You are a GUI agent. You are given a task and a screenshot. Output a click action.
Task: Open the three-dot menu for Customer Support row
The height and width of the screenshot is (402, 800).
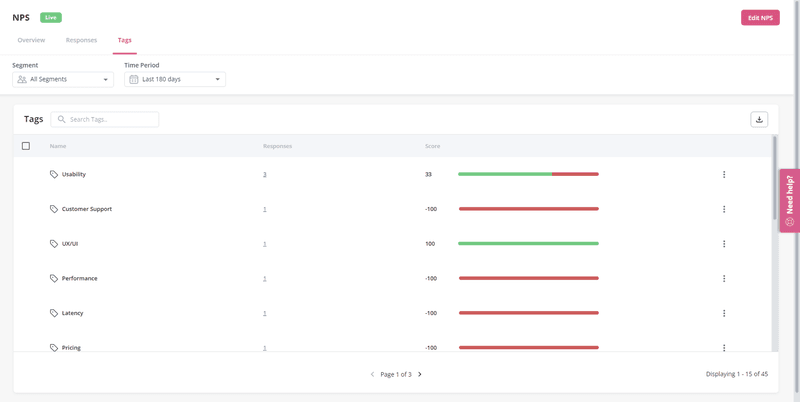(x=724, y=209)
